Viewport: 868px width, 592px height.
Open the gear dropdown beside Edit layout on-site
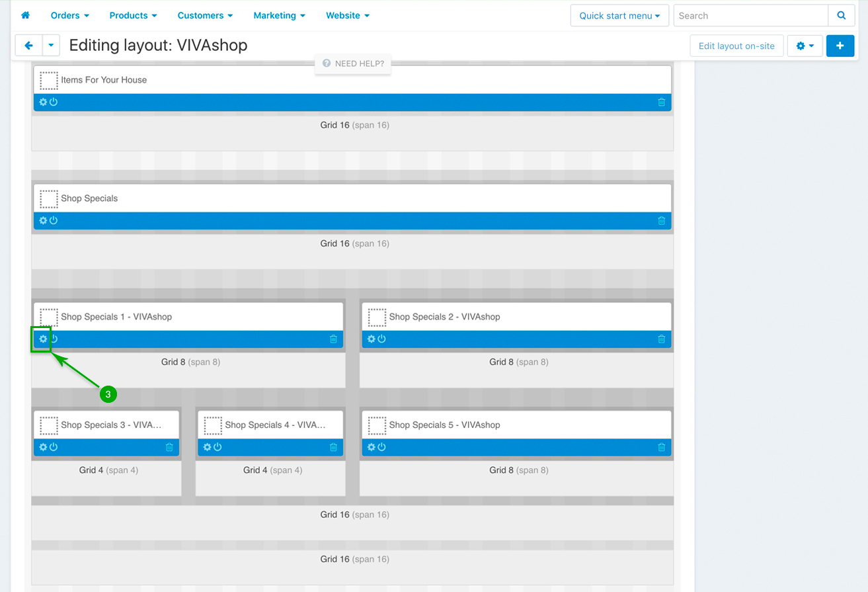coord(805,46)
